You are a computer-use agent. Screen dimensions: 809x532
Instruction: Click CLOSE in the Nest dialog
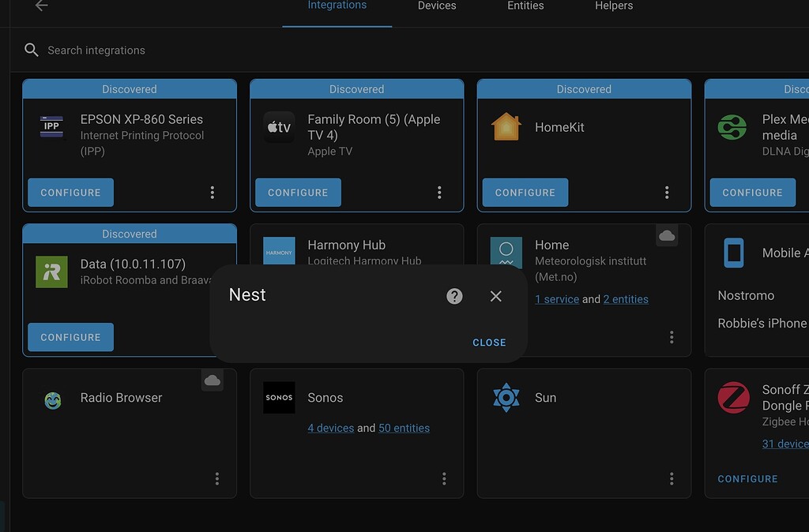489,343
